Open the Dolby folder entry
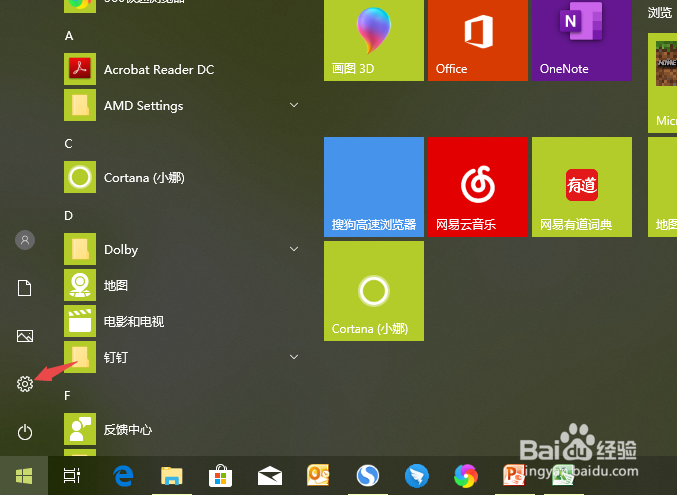Viewport: 677px width, 495px height. 182,249
